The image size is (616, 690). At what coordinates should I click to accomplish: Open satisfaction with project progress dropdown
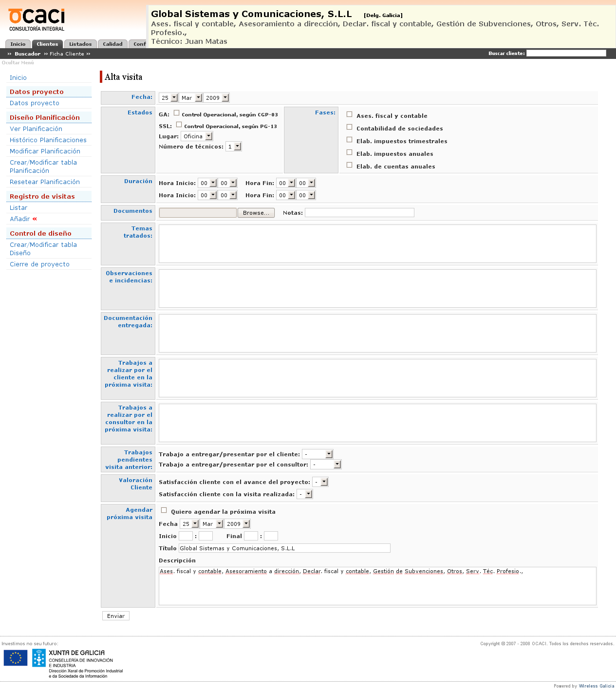[x=320, y=482]
